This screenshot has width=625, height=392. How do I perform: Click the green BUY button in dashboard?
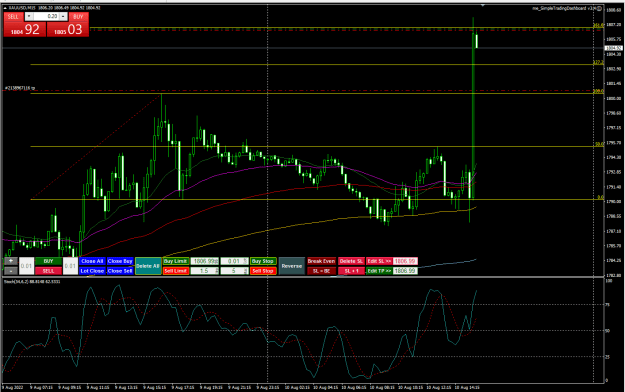(48, 261)
